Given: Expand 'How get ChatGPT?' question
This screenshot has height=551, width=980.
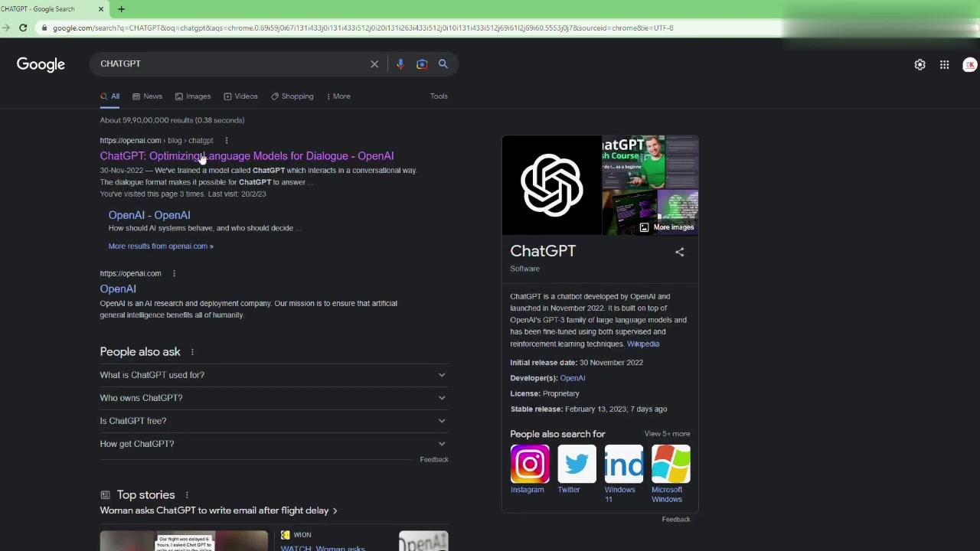Looking at the screenshot, I should [273, 444].
